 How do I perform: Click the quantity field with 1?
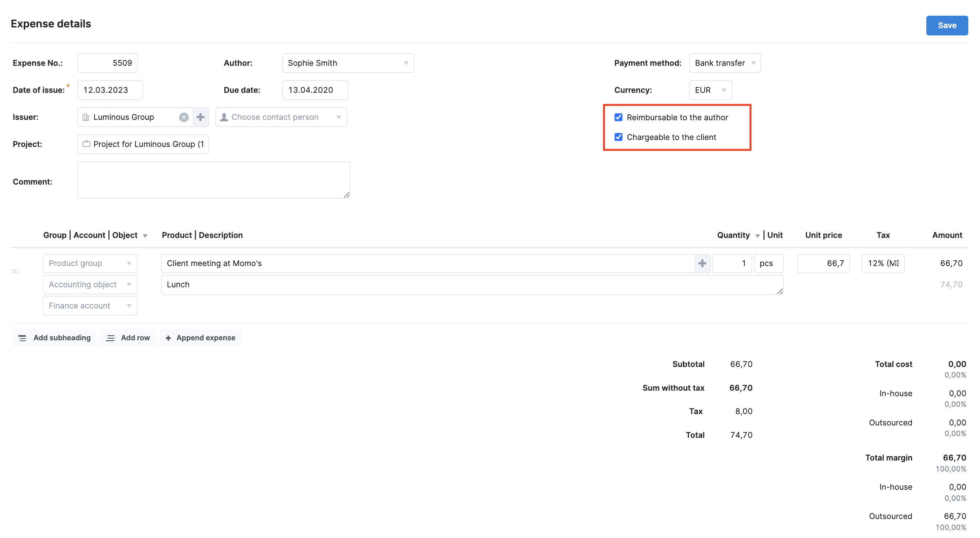pos(732,263)
